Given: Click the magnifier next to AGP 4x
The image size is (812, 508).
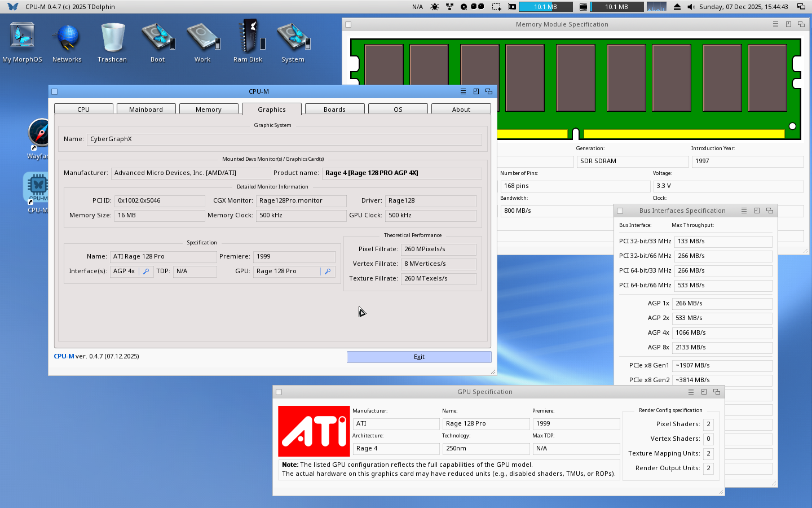Looking at the screenshot, I should pyautogui.click(x=146, y=271).
